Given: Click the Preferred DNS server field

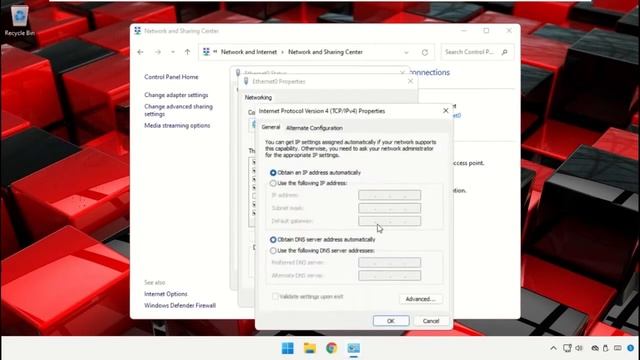Looking at the screenshot, I should [x=389, y=262].
